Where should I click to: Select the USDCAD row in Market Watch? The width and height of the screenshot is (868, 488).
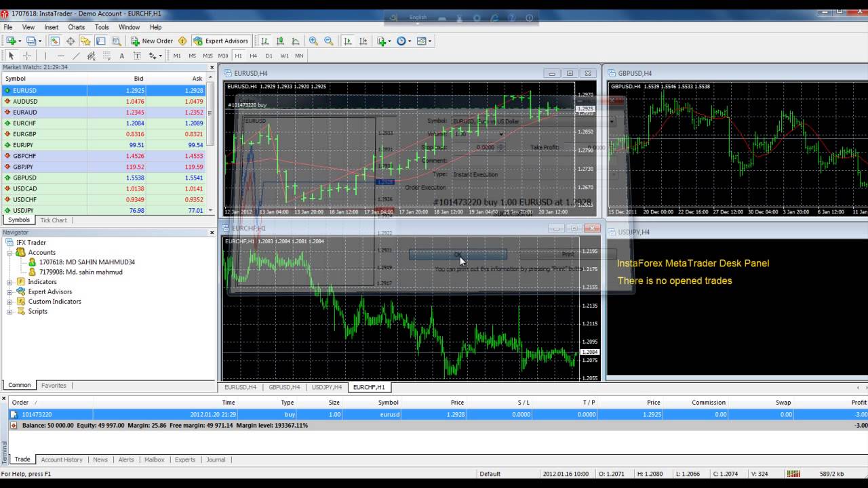click(x=103, y=188)
